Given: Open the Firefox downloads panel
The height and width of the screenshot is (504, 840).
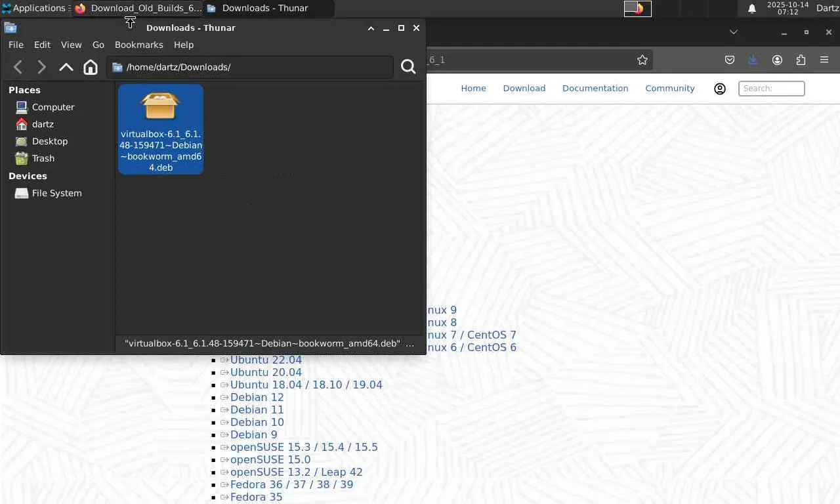Looking at the screenshot, I should coord(753,60).
